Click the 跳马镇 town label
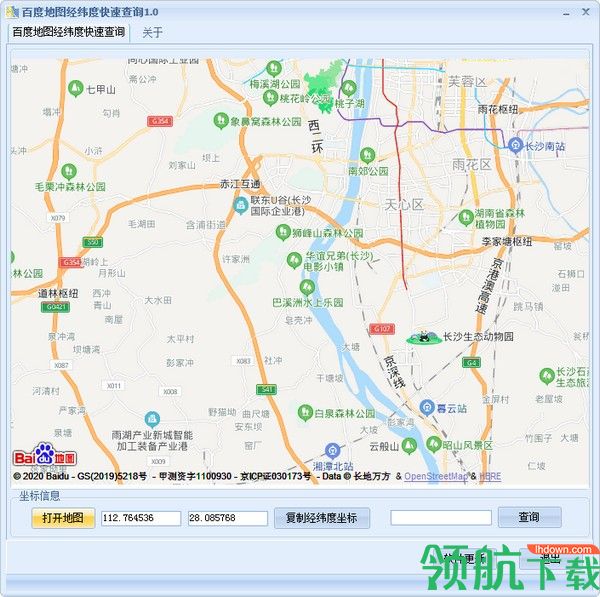The height and width of the screenshot is (597, 600). pyautogui.click(x=528, y=306)
